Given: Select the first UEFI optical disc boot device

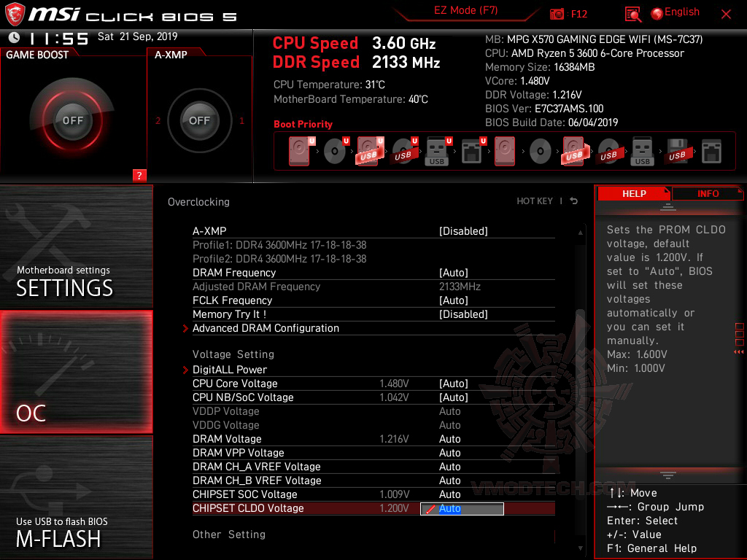Looking at the screenshot, I should (336, 151).
